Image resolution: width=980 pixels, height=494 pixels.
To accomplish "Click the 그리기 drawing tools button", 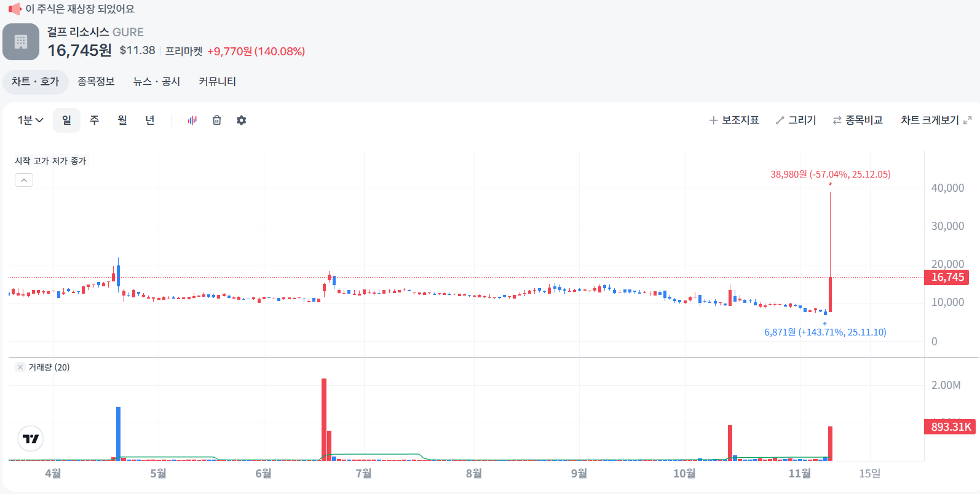I will (796, 120).
